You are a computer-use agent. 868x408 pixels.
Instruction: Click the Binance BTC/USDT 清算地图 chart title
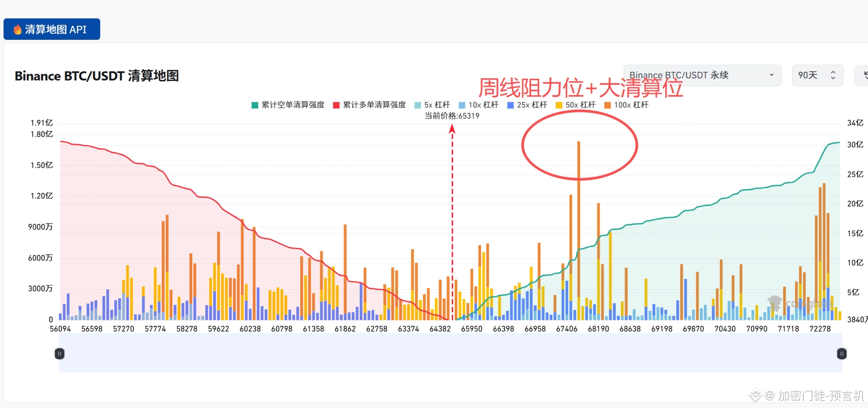(x=97, y=76)
